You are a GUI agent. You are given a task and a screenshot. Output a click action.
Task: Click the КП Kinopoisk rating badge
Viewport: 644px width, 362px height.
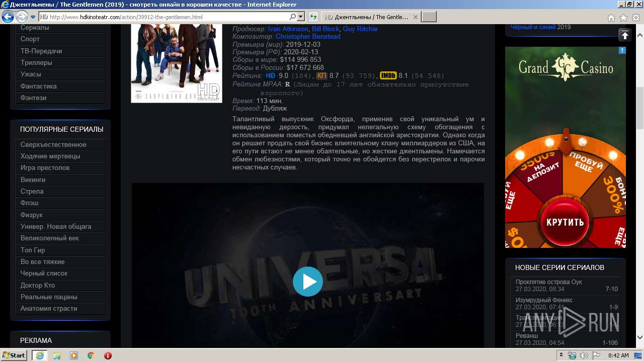[322, 75]
